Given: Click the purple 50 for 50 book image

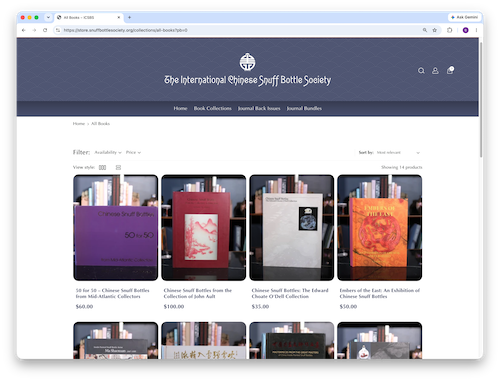Looking at the screenshot, I should coord(116,228).
